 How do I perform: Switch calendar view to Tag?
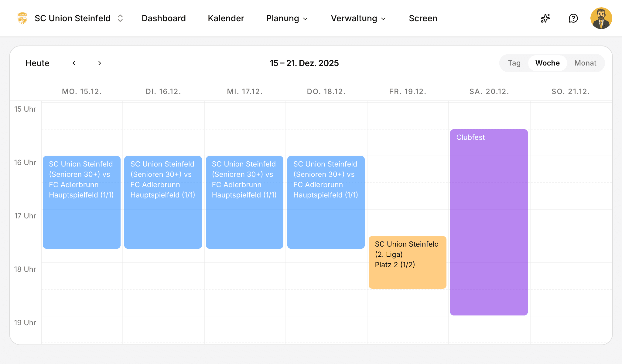click(x=514, y=63)
